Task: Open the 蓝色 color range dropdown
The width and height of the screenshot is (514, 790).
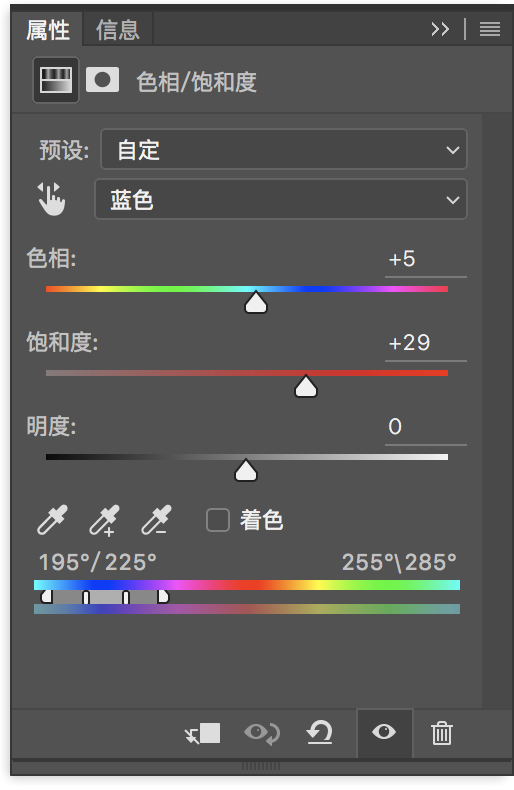Action: (281, 200)
